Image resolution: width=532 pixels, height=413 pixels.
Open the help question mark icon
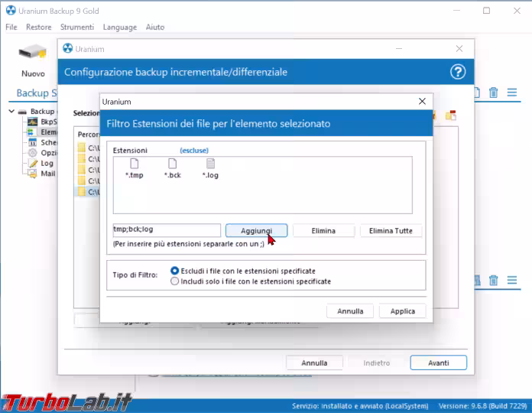coord(458,72)
